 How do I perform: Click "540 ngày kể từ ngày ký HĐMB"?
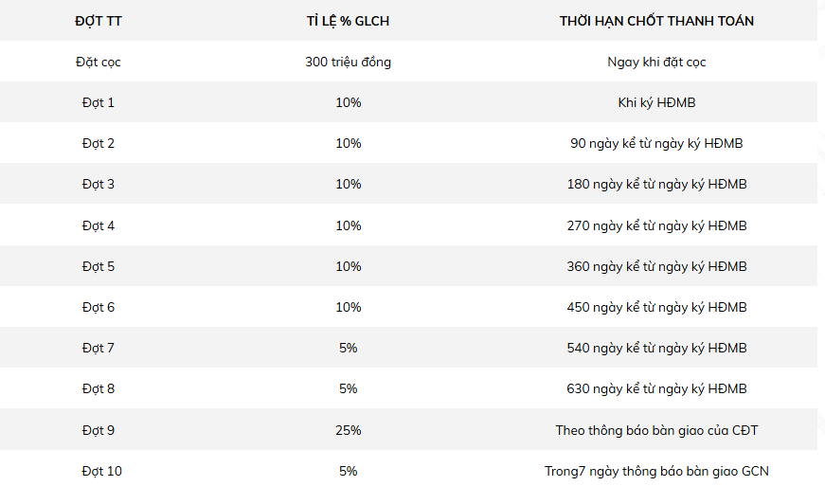[656, 348]
